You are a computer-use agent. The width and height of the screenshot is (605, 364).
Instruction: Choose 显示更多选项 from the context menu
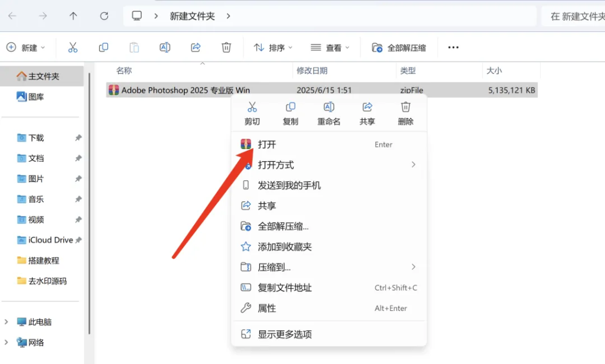point(328,334)
